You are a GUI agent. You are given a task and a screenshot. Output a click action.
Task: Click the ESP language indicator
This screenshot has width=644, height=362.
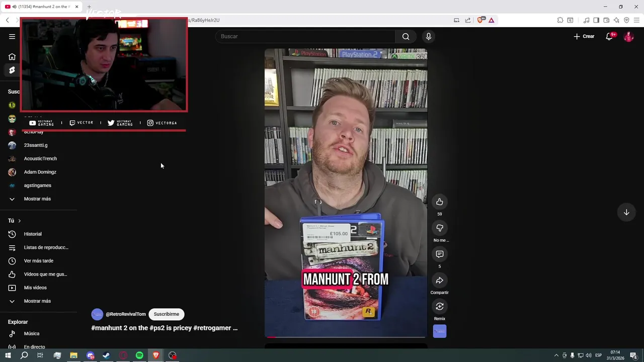[599, 355]
